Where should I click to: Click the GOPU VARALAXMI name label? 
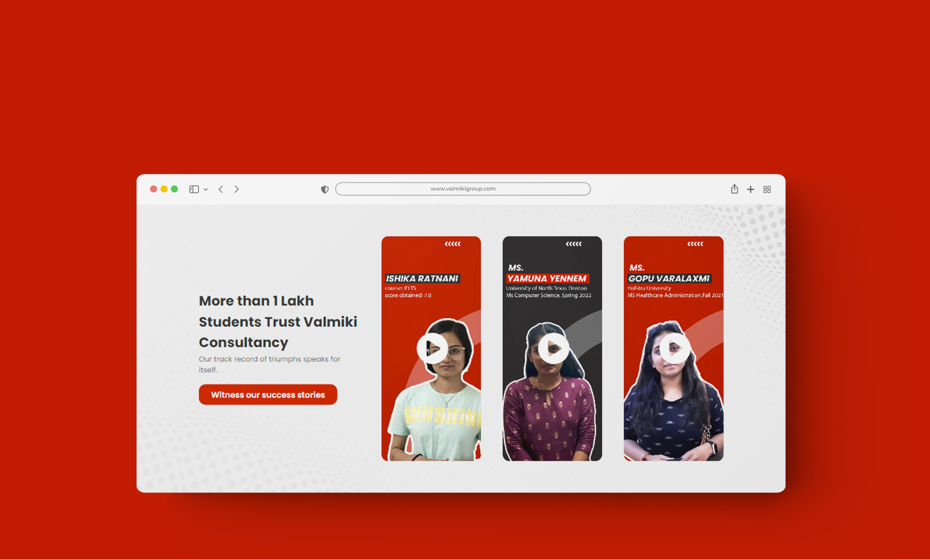(x=669, y=278)
